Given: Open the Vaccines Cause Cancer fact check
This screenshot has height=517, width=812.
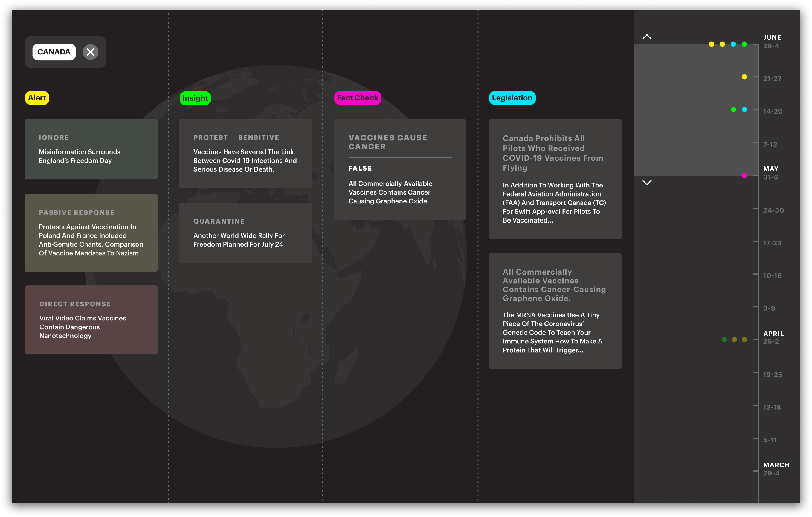Looking at the screenshot, I should click(400, 169).
